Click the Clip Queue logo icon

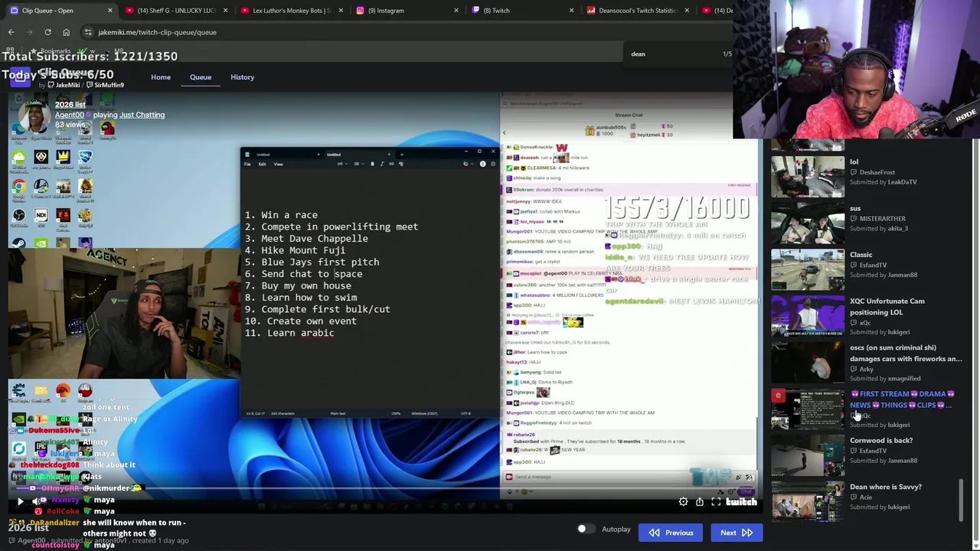point(19,77)
